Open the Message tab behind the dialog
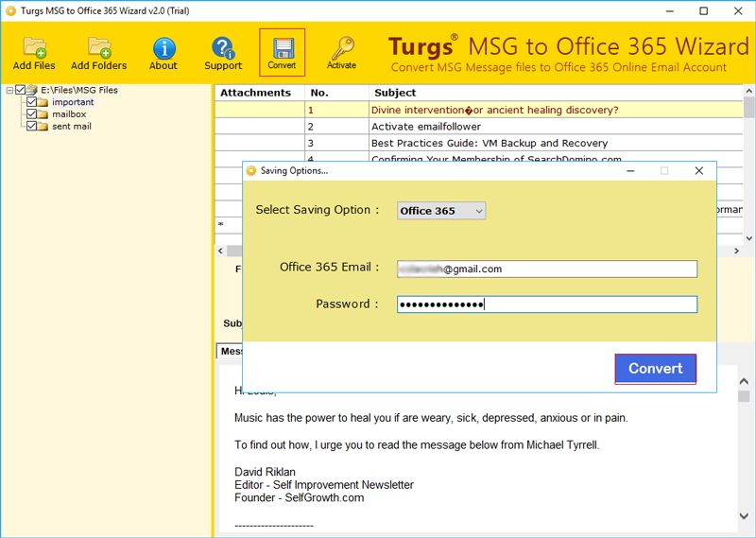 [x=231, y=352]
